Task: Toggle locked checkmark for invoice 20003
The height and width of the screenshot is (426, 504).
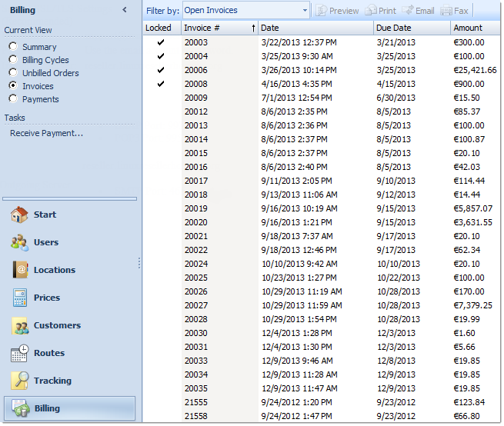Action: (161, 42)
